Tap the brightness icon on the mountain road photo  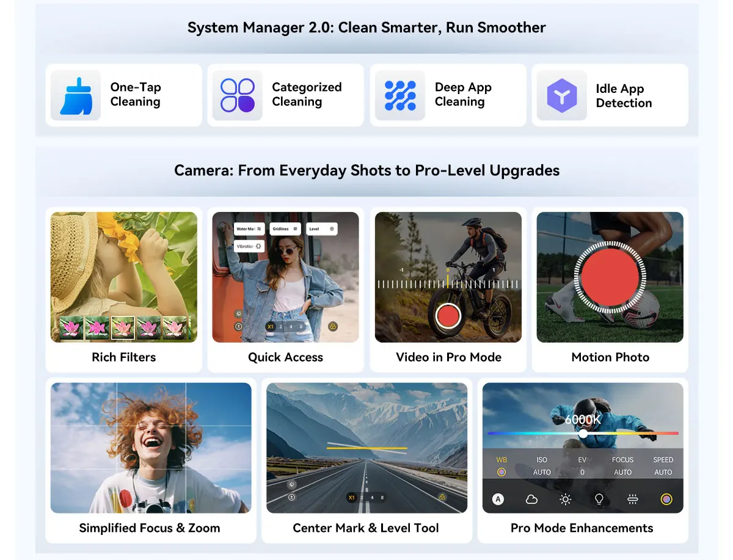click(292, 484)
